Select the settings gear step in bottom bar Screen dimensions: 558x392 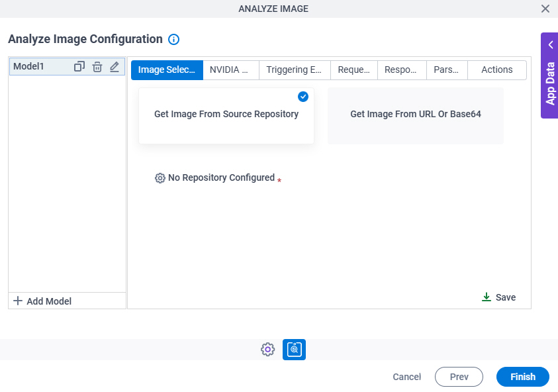point(267,350)
